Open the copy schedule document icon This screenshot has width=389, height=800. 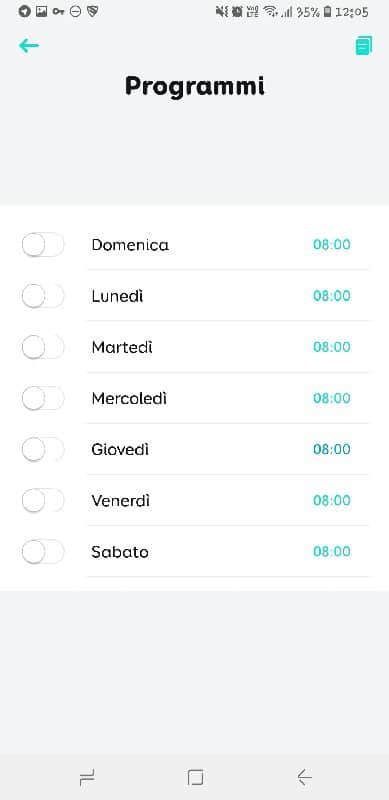tap(363, 46)
